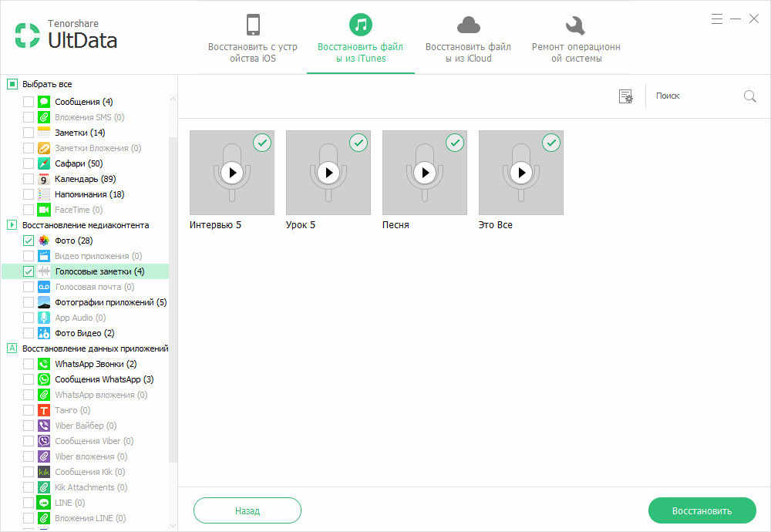Viewport: 771px width, 532px height.
Task: Click the Назад button
Action: click(x=247, y=510)
